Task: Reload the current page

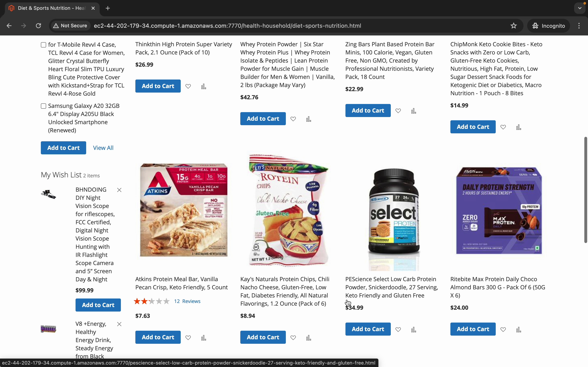Action: point(38,26)
